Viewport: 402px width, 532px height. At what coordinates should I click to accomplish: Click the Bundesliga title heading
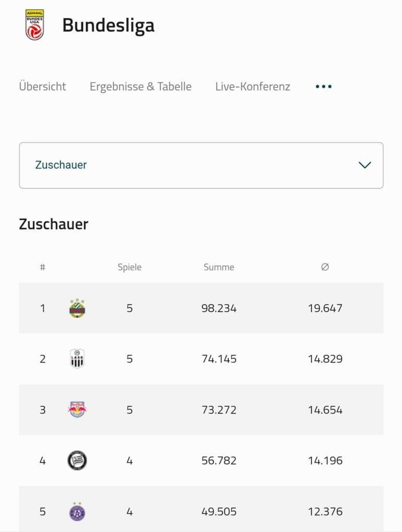[x=108, y=26]
